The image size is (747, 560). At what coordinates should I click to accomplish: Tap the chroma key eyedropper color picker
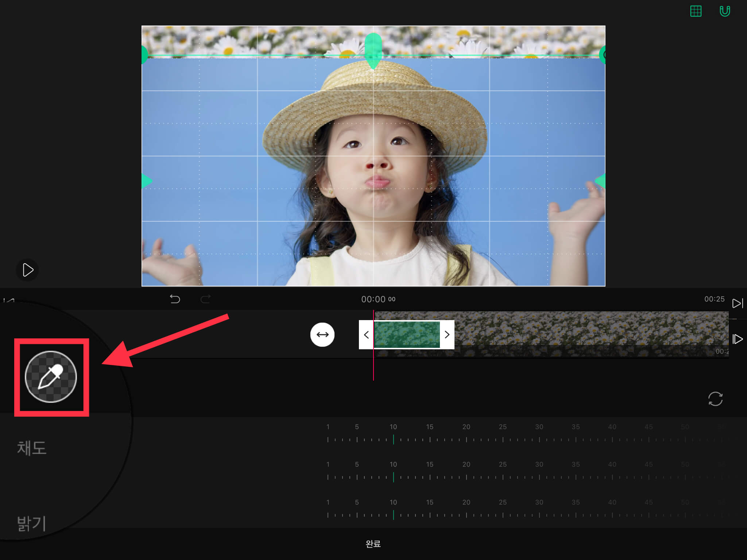51,377
